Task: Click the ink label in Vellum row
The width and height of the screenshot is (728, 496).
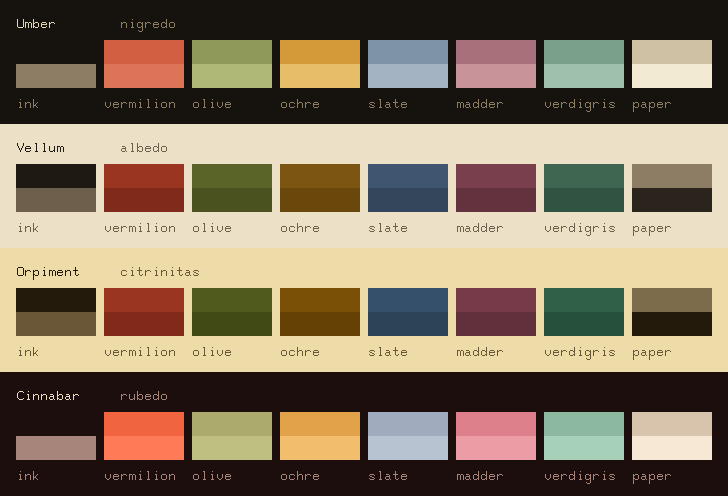Action: (28, 228)
